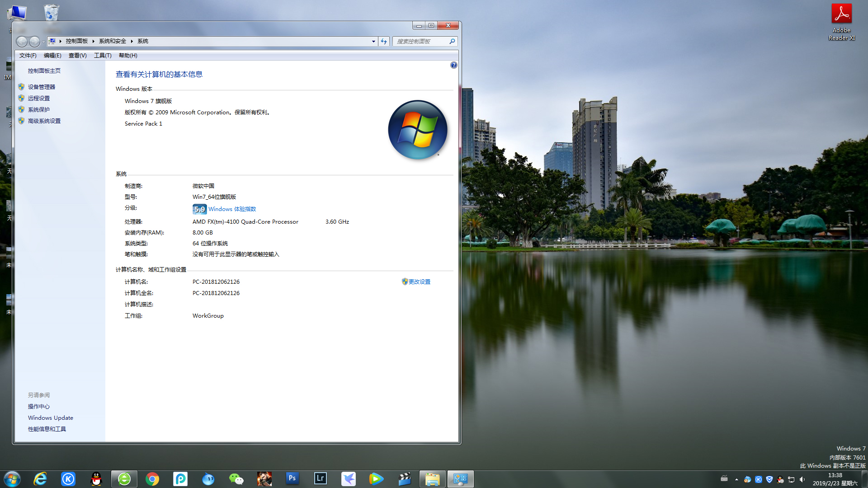Expand the chevron after 控制面板 in the breadcrumb
868x488 pixels.
pyautogui.click(x=93, y=41)
